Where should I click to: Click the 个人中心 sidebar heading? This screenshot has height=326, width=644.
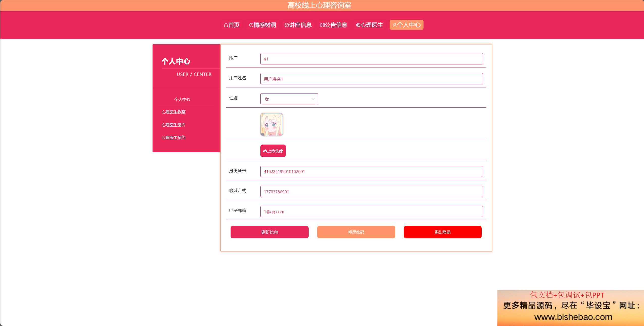click(176, 61)
